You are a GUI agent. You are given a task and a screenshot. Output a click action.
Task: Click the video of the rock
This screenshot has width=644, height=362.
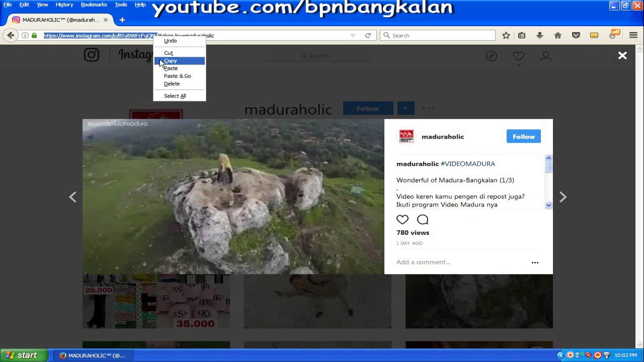click(x=233, y=197)
